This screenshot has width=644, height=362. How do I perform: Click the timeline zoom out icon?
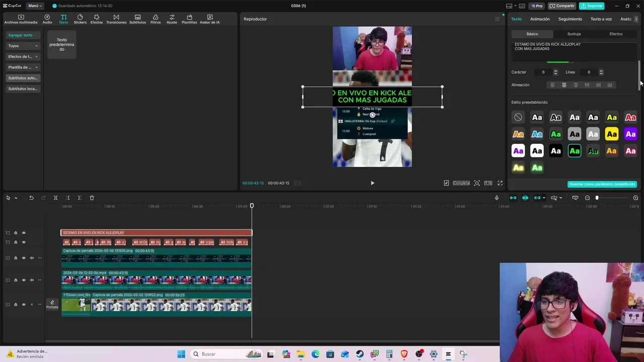(587, 198)
